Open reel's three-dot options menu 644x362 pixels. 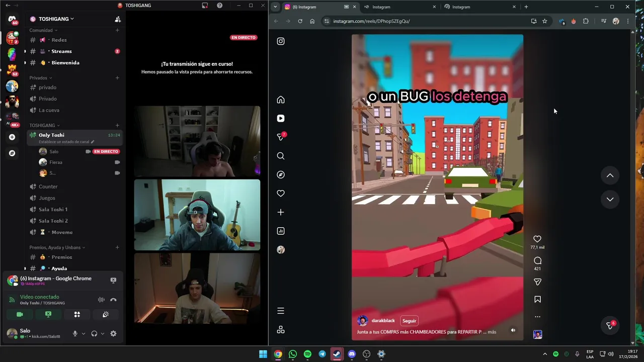(537, 317)
